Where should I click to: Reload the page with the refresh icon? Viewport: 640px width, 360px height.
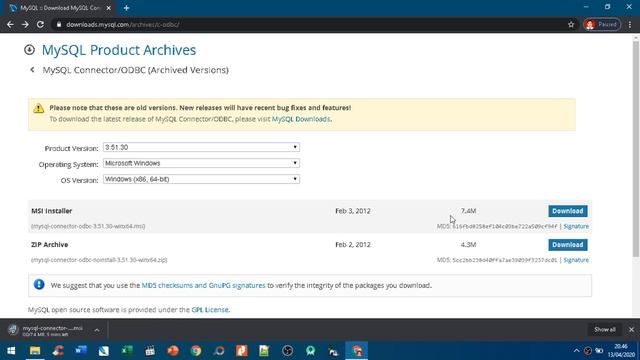[x=40, y=24]
